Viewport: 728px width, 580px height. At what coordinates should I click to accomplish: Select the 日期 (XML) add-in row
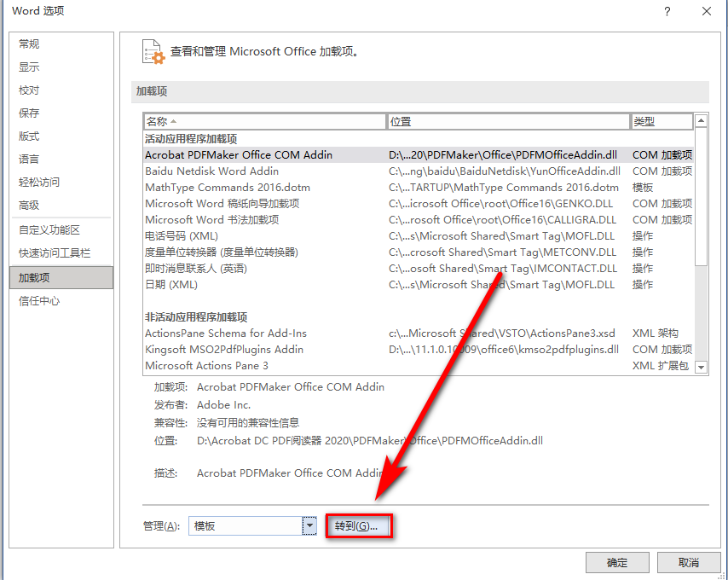(x=419, y=285)
